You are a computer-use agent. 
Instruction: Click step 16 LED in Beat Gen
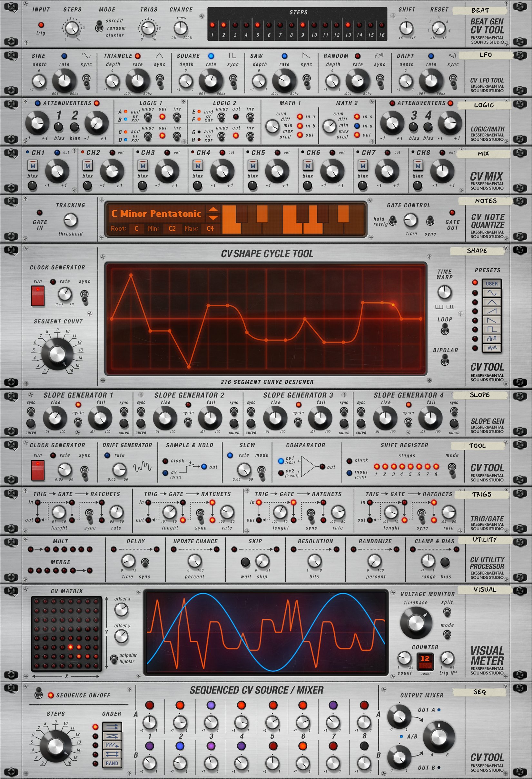point(382,25)
